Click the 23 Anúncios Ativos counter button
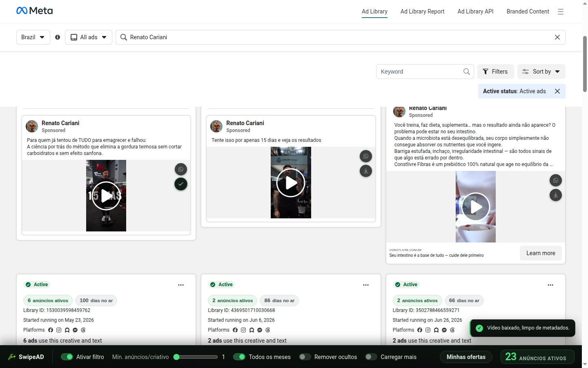 537,357
